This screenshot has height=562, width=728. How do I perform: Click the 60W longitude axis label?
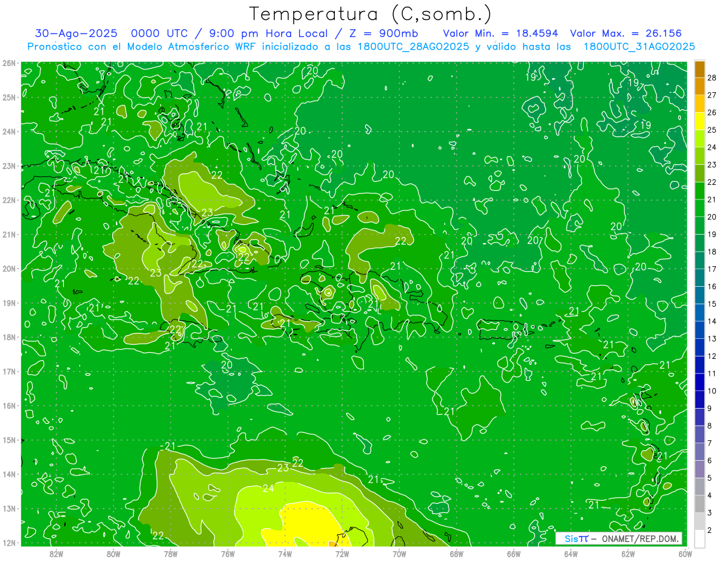(685, 554)
